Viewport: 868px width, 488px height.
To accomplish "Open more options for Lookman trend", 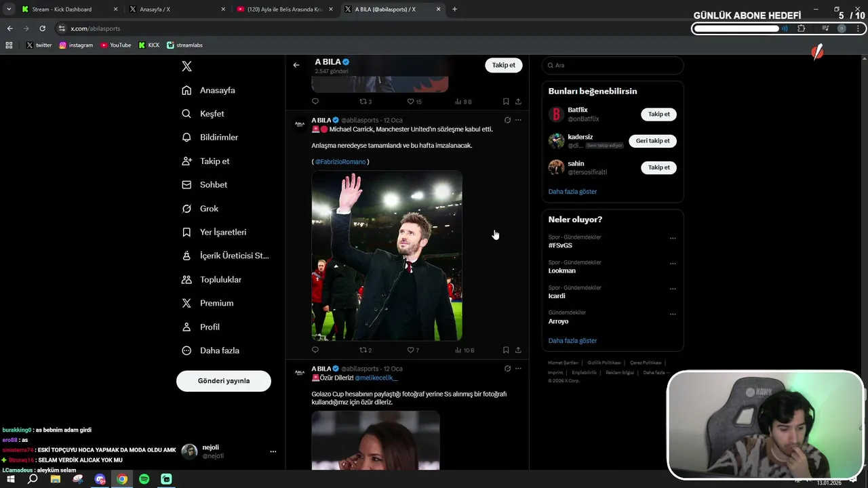I will pyautogui.click(x=673, y=264).
